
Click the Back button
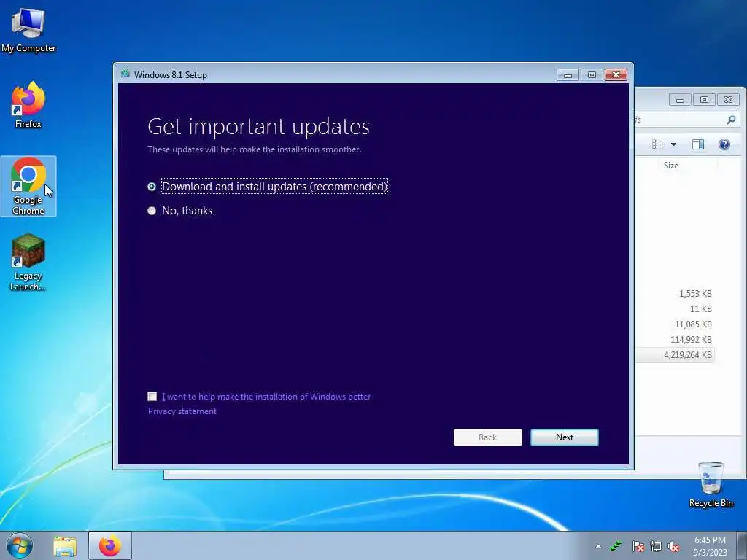click(487, 437)
